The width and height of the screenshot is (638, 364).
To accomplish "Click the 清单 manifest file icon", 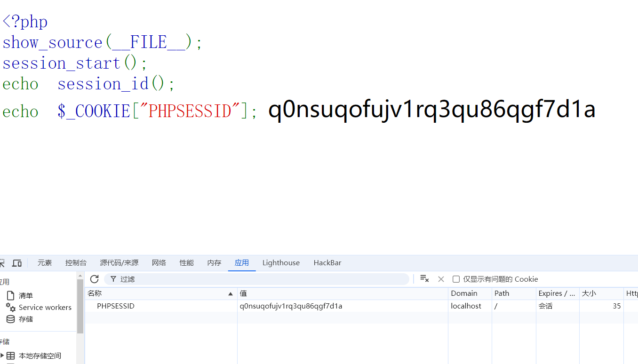I will [x=10, y=296].
